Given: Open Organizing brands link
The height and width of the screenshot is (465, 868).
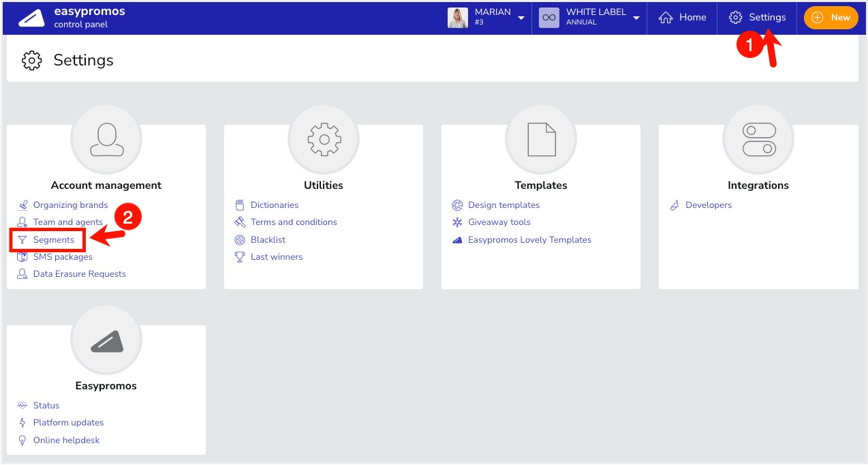Looking at the screenshot, I should (70, 205).
